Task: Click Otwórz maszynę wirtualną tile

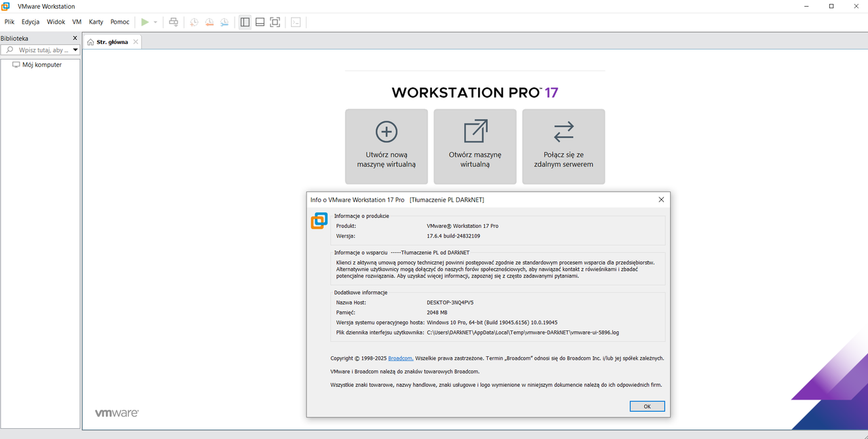Action: pos(475,147)
